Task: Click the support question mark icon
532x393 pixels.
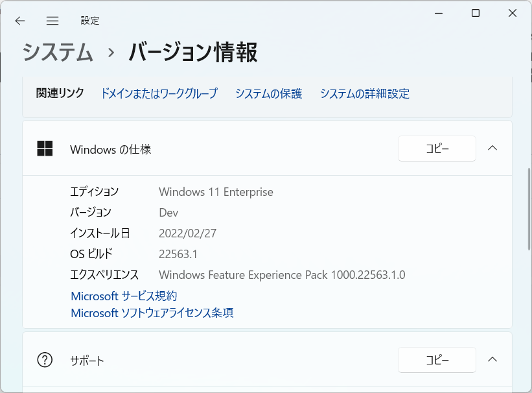Action: point(45,360)
